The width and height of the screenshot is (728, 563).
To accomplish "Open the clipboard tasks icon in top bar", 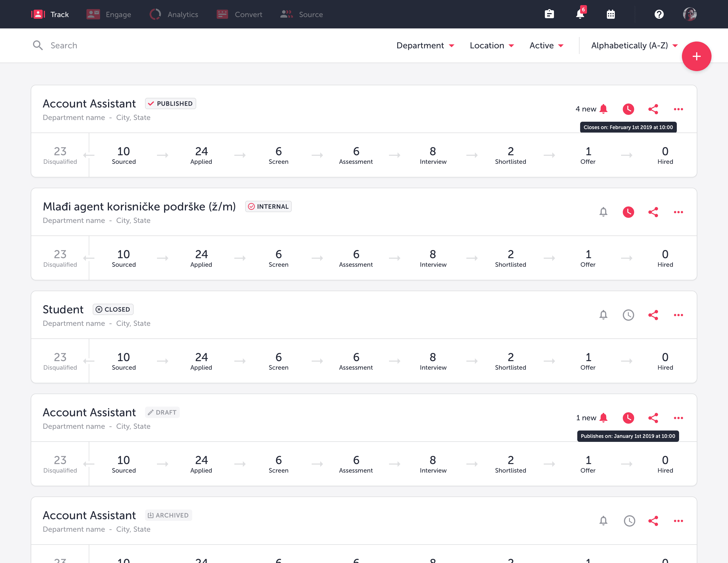I will (549, 14).
